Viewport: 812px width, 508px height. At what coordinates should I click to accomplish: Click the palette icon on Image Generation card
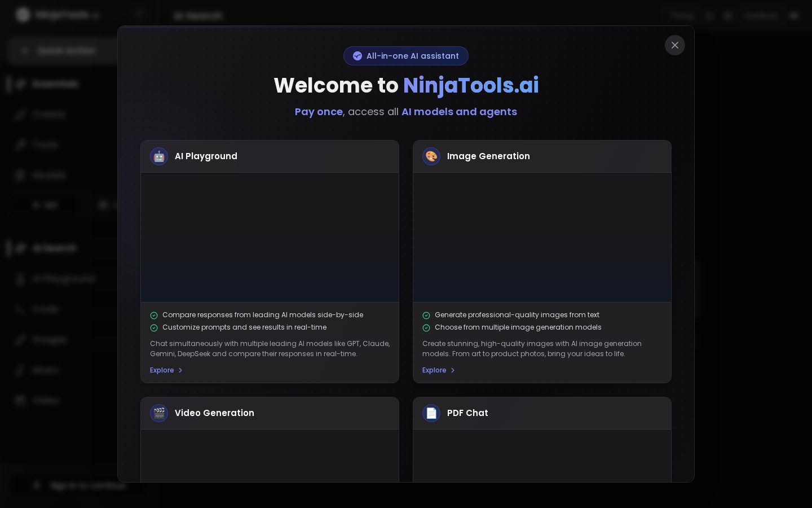coord(431,156)
